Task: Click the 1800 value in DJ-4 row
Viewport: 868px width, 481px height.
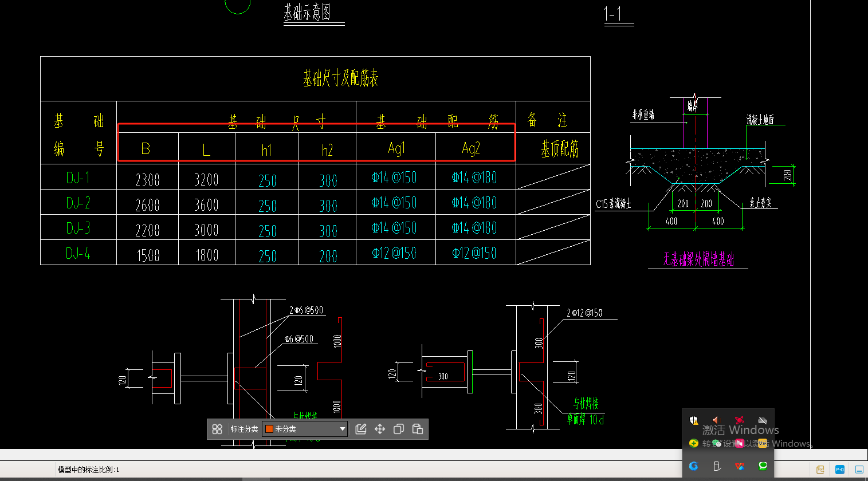Action: coord(207,255)
